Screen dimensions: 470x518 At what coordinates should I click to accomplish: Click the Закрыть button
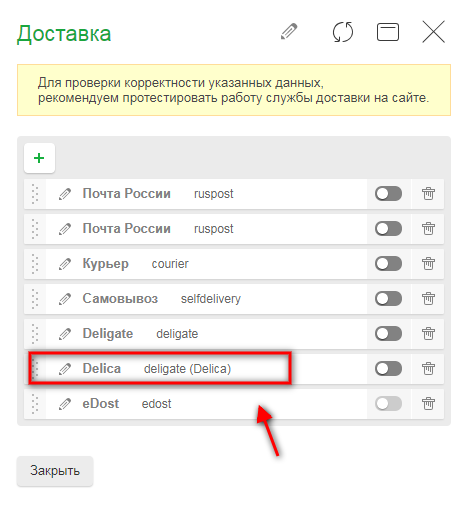(55, 471)
